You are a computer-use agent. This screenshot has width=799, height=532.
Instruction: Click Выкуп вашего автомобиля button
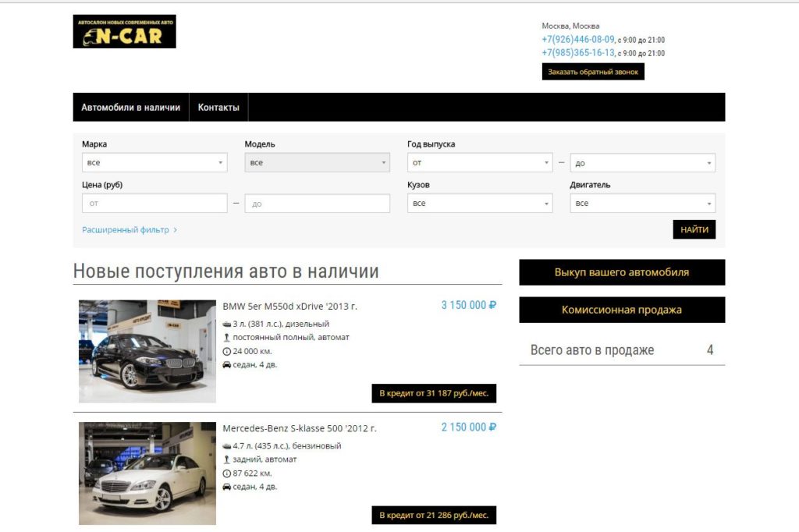[x=622, y=272]
